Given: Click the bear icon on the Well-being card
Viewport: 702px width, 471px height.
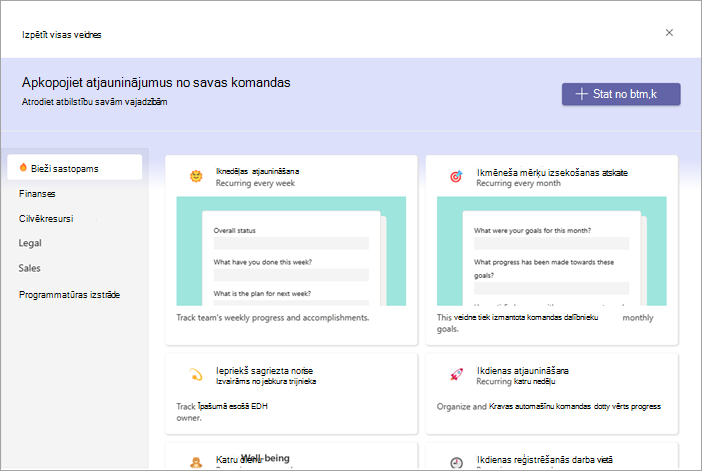Looking at the screenshot, I should click(196, 462).
